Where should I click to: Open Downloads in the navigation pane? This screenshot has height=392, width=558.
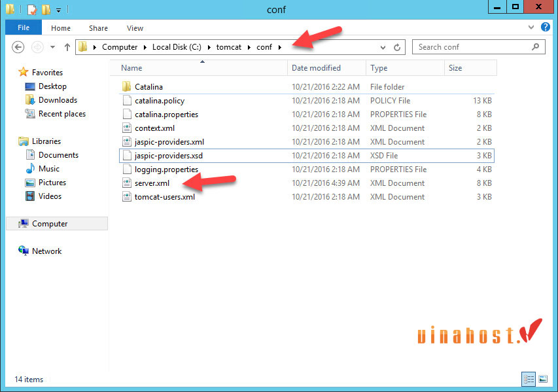[58, 100]
